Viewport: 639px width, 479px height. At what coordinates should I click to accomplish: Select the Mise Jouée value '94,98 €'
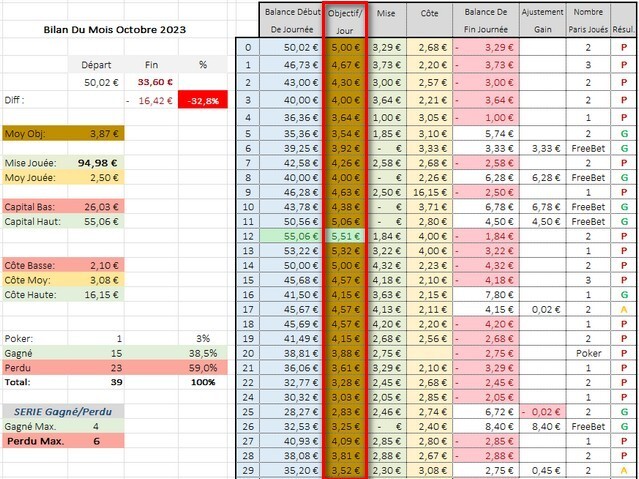click(x=96, y=163)
